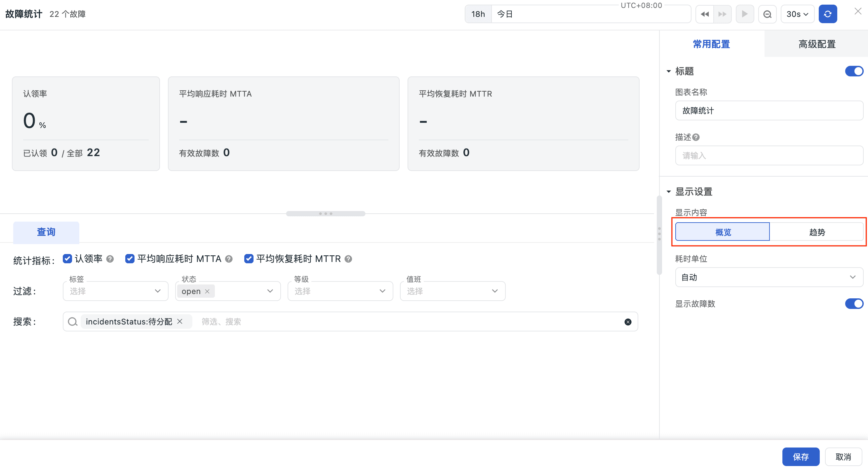Click help icon next to 认领率 checkbox
Viewport: 868px width, 471px height.
coord(110,259)
